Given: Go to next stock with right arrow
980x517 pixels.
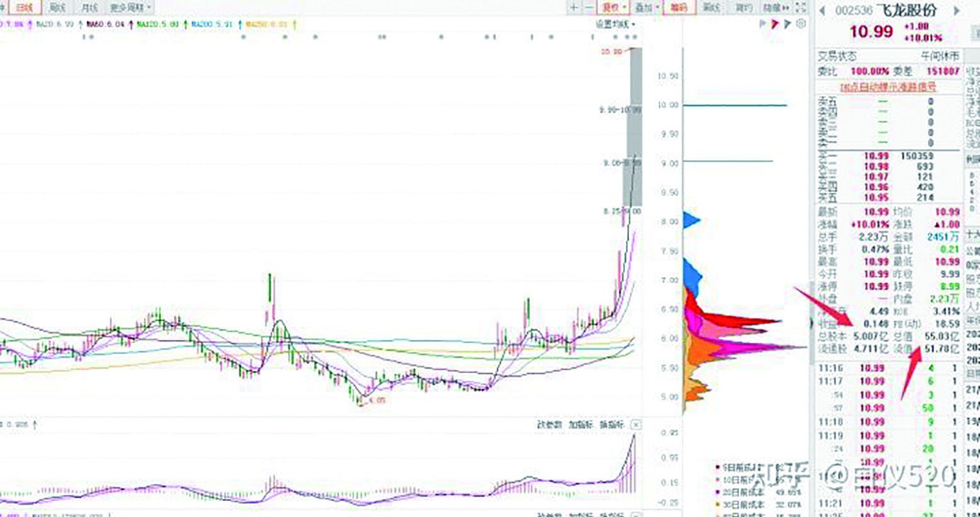Looking at the screenshot, I should pyautogui.click(x=957, y=11).
